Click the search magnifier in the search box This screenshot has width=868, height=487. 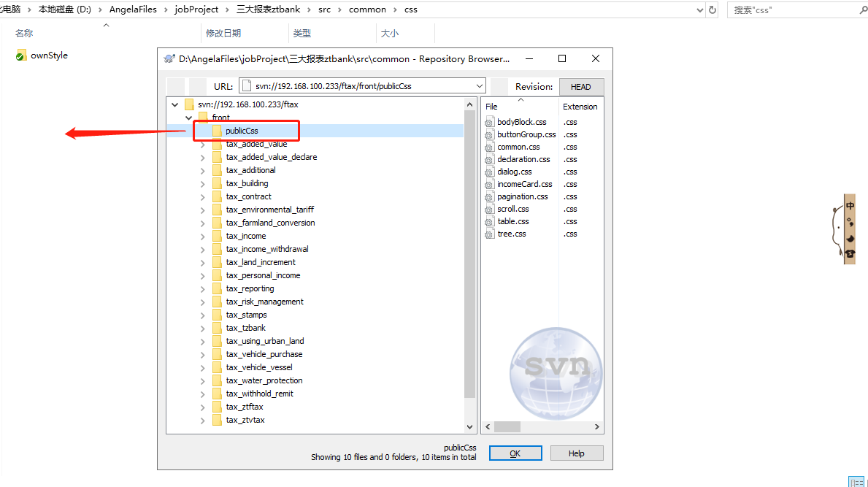[x=862, y=9]
